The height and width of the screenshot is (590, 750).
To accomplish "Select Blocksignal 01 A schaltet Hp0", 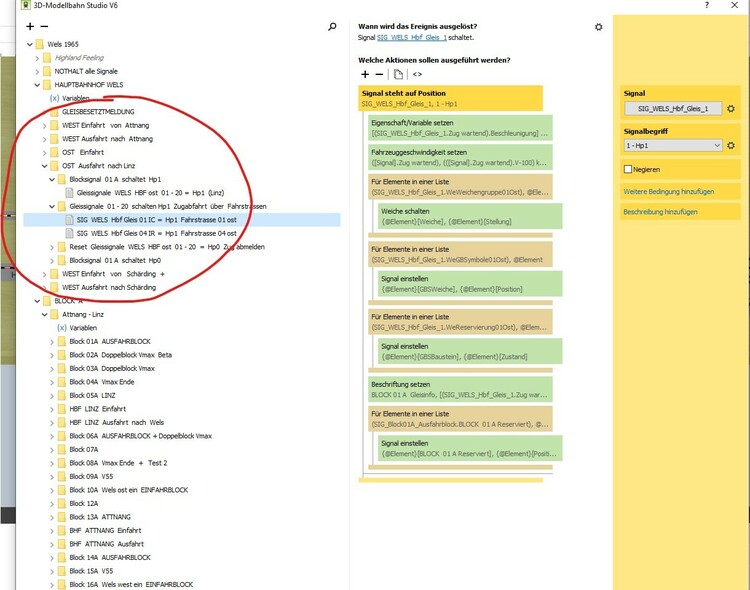I will click(115, 260).
